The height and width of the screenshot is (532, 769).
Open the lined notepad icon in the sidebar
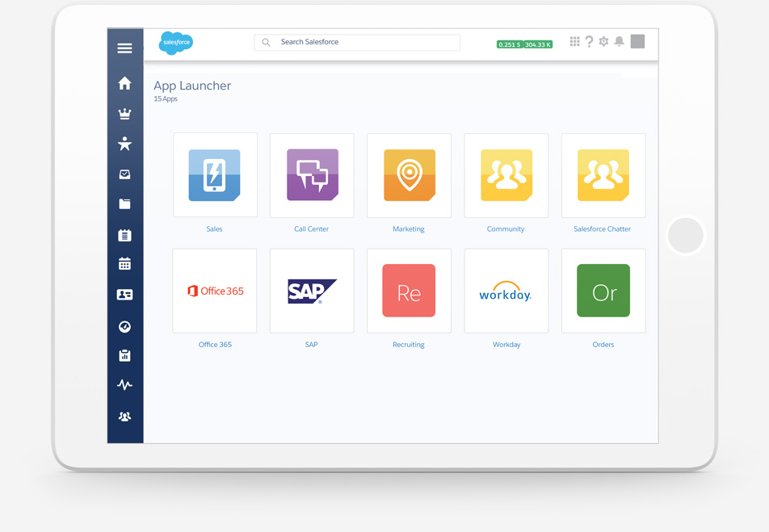[x=124, y=236]
